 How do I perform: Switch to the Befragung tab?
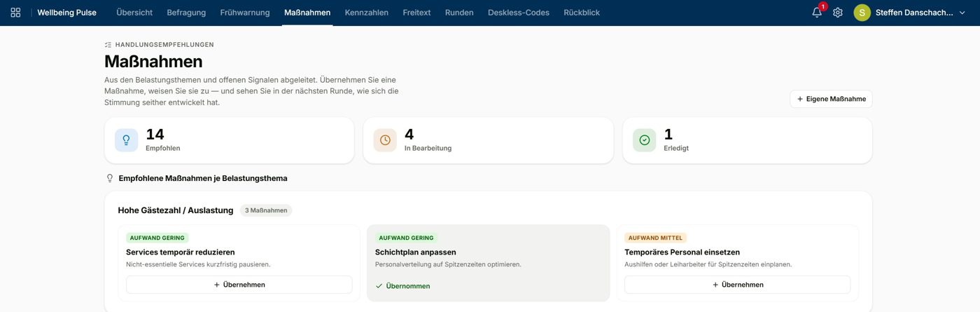click(187, 13)
